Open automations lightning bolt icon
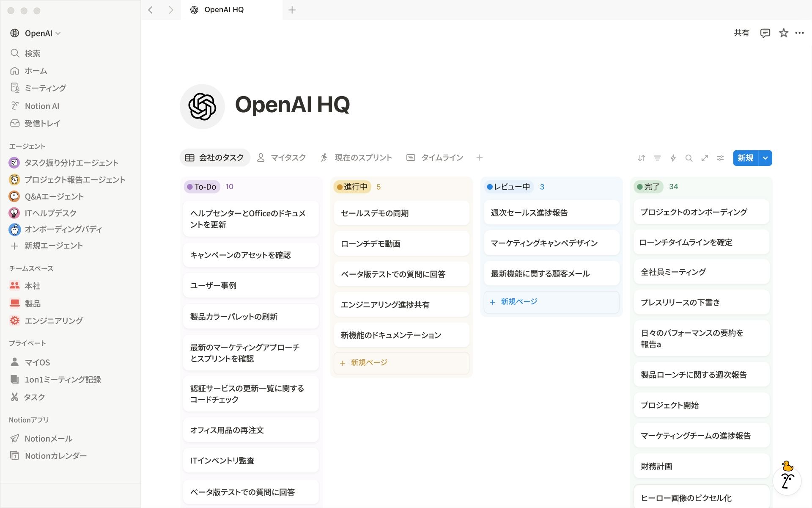The height and width of the screenshot is (508, 812). tap(673, 158)
